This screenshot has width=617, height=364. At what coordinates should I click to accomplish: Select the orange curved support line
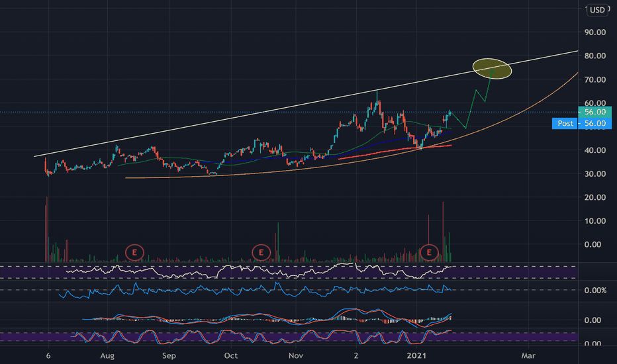point(352,163)
